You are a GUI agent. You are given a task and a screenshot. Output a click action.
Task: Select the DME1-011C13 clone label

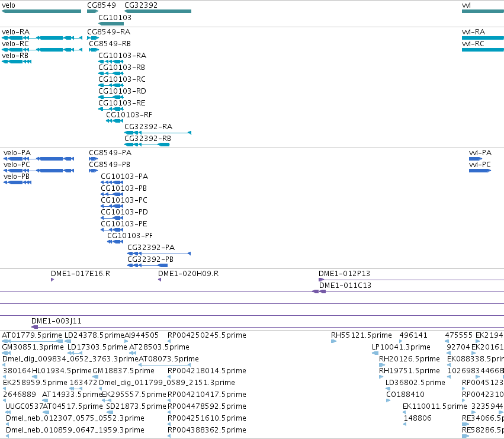pos(345,286)
